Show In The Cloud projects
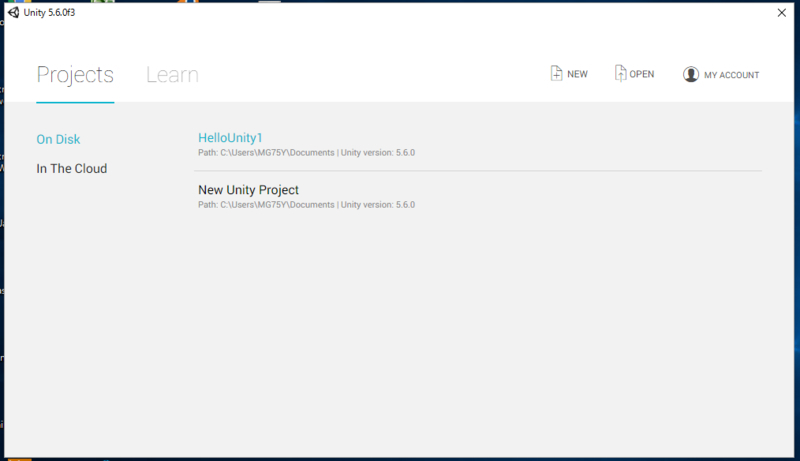 pos(71,168)
